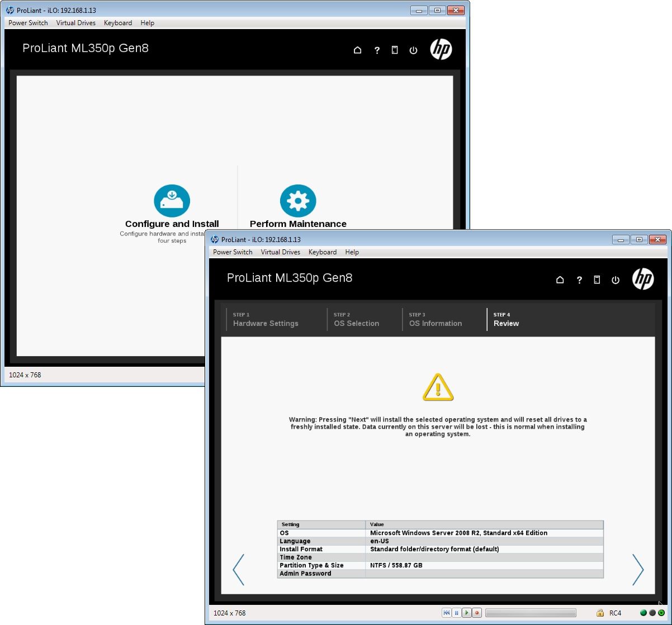Screen dimensions: 672x625
Task: Click the Configure and Install label
Action: click(172, 224)
